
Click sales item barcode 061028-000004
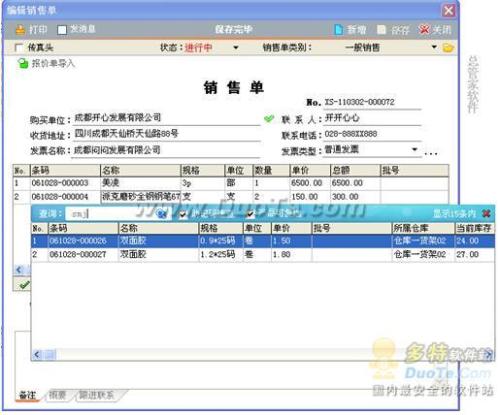point(60,197)
